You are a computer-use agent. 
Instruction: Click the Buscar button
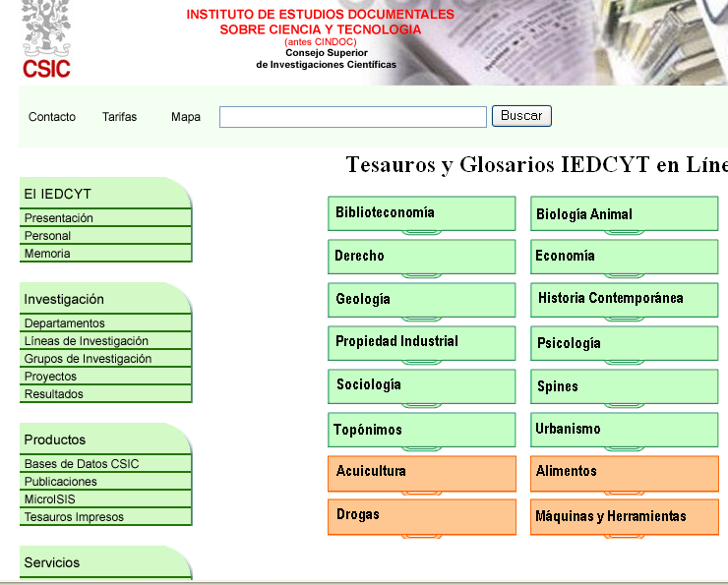coord(521,116)
